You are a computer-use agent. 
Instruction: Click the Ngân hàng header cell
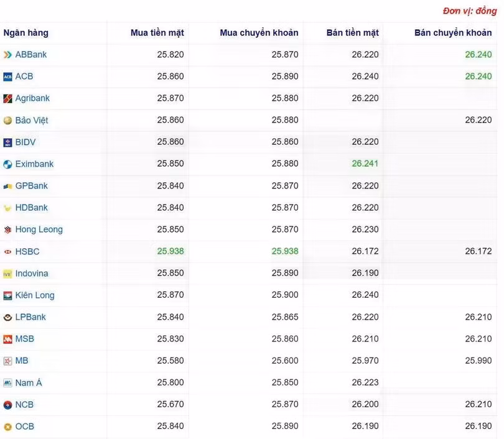tap(25, 32)
